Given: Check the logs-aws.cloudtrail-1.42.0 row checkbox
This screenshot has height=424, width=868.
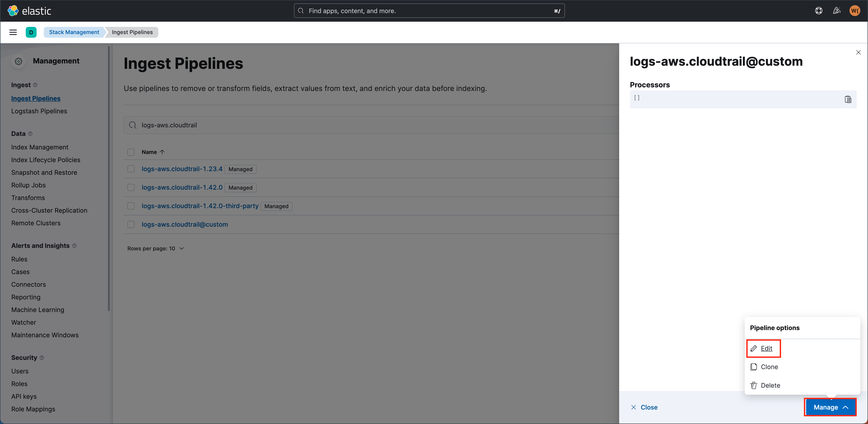Looking at the screenshot, I should tap(131, 187).
